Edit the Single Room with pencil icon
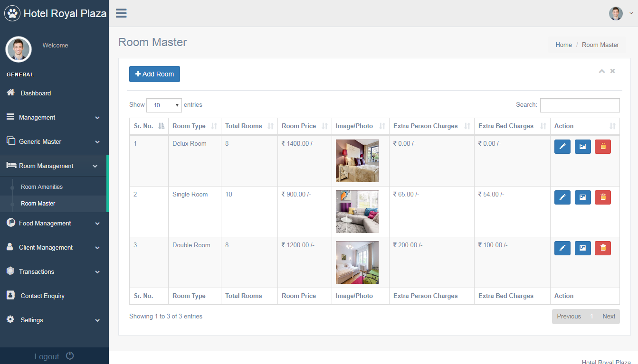The height and width of the screenshot is (364, 638). tap(562, 197)
